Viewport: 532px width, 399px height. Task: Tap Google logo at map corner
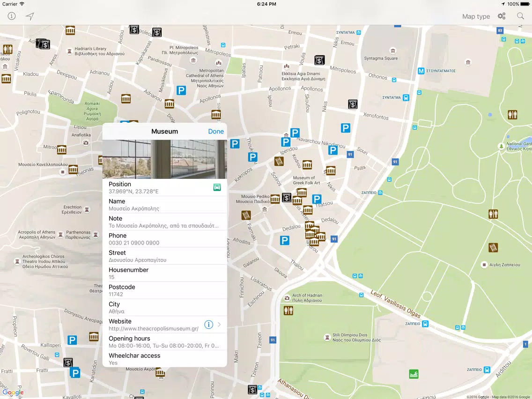(x=13, y=392)
